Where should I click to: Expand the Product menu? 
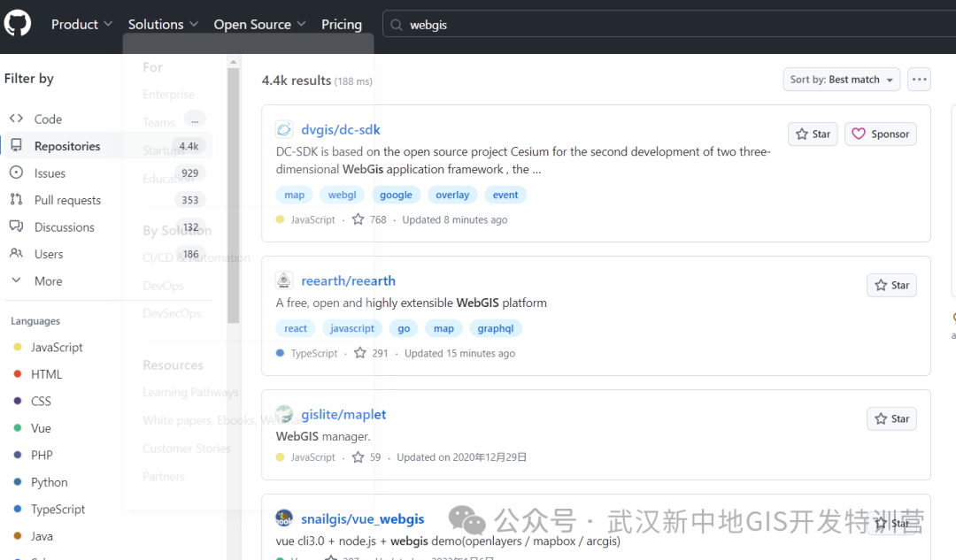pyautogui.click(x=81, y=25)
